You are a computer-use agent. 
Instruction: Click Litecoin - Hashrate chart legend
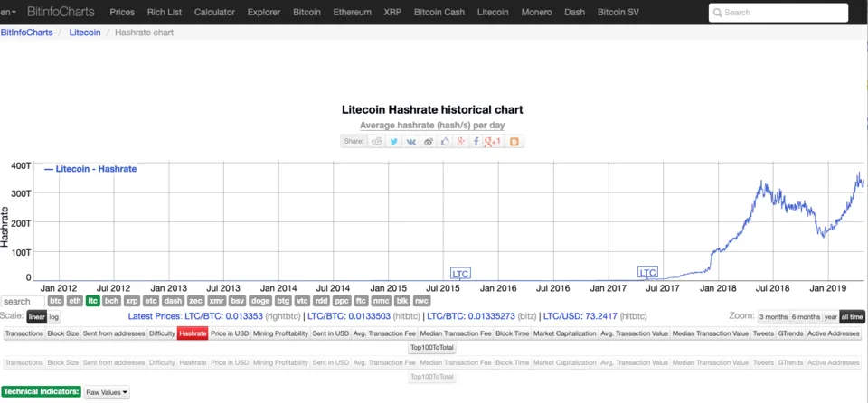point(90,169)
